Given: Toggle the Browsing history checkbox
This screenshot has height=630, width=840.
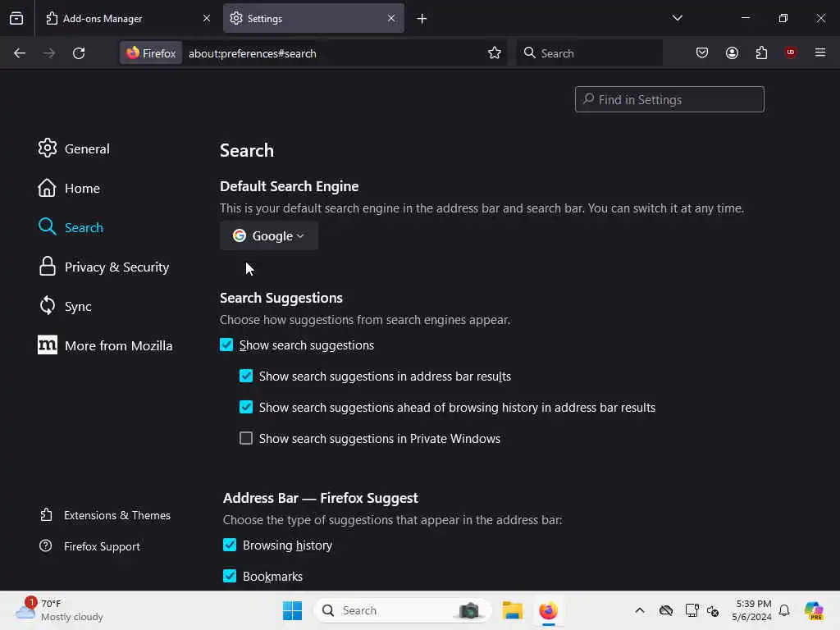Looking at the screenshot, I should (x=230, y=545).
